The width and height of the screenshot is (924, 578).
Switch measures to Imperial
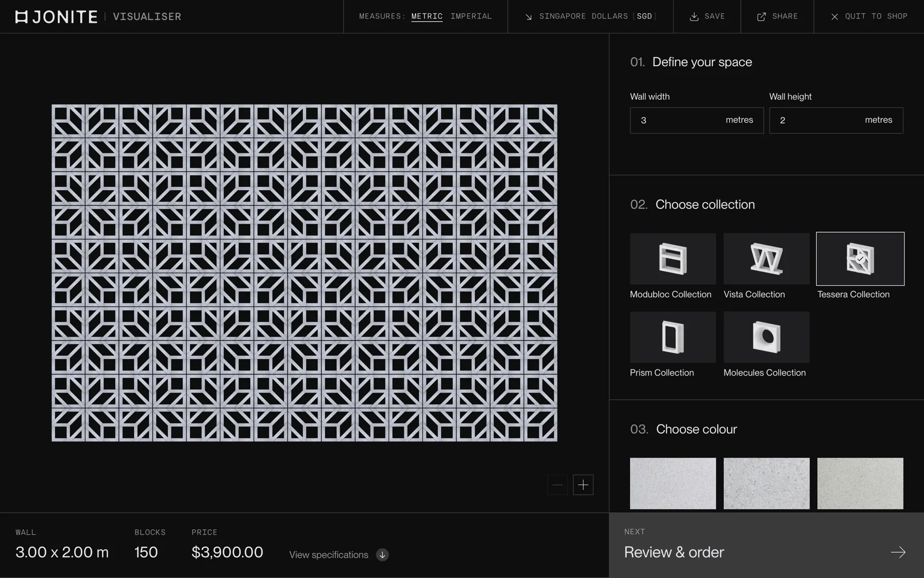pyautogui.click(x=471, y=16)
